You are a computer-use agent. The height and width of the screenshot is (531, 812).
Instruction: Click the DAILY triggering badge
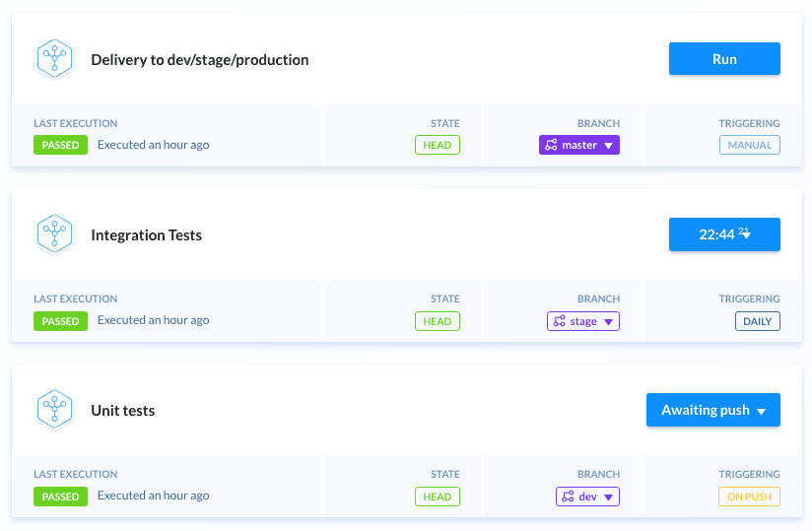pos(757,321)
